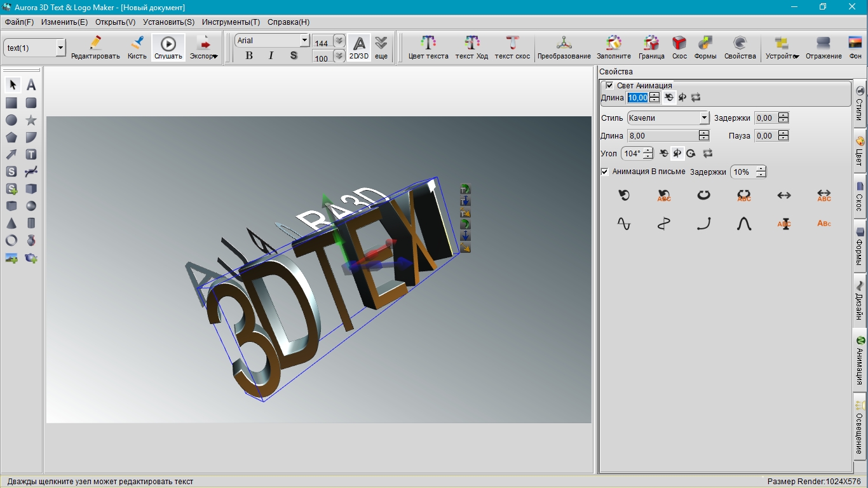This screenshot has height=488, width=868.
Task: Select the star shape tool
Action: (31, 120)
